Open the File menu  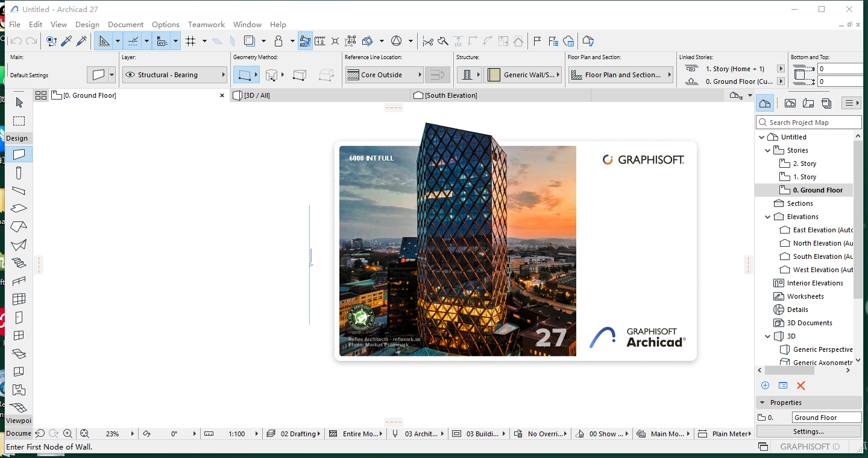[14, 24]
